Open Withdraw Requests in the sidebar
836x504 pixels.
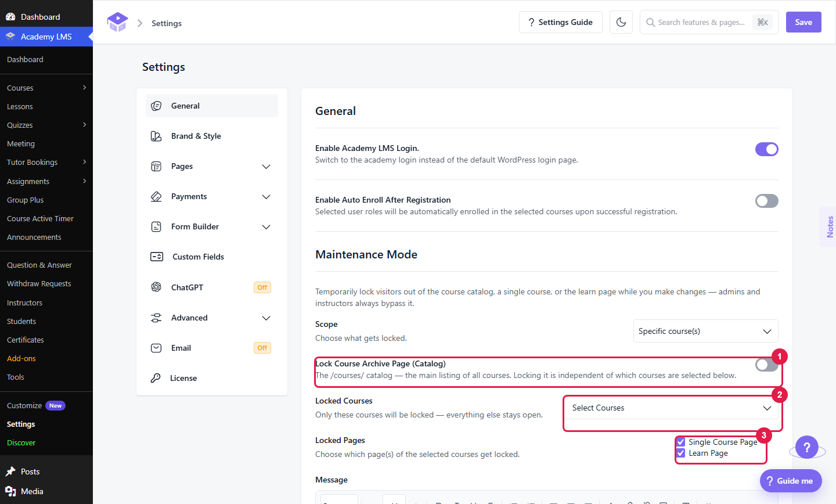pos(39,284)
